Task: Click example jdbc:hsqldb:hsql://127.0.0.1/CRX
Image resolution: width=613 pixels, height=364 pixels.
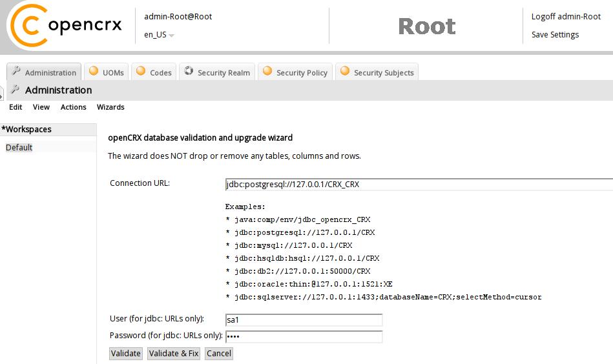Action: [x=307, y=258]
